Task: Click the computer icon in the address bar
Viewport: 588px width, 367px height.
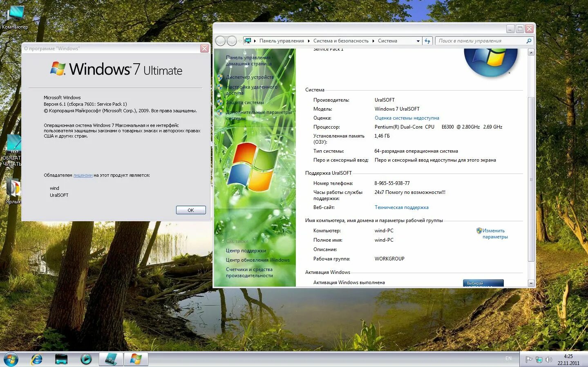Action: click(248, 41)
